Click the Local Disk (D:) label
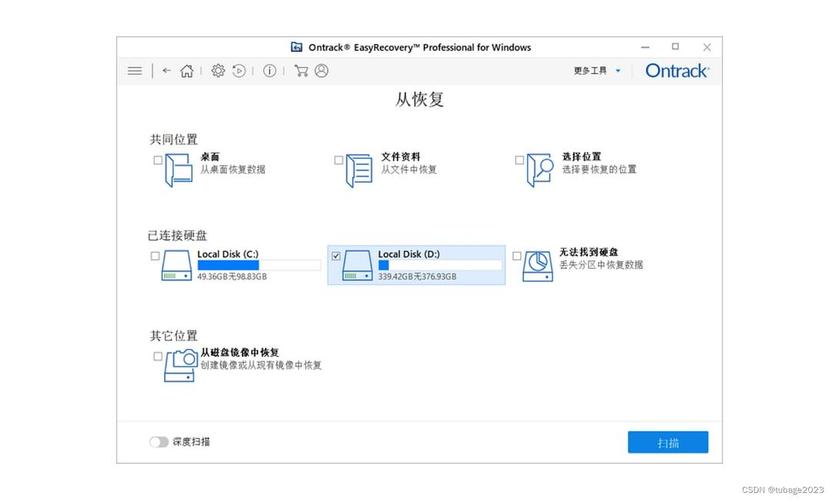This screenshot has width=832, height=500. coord(409,254)
